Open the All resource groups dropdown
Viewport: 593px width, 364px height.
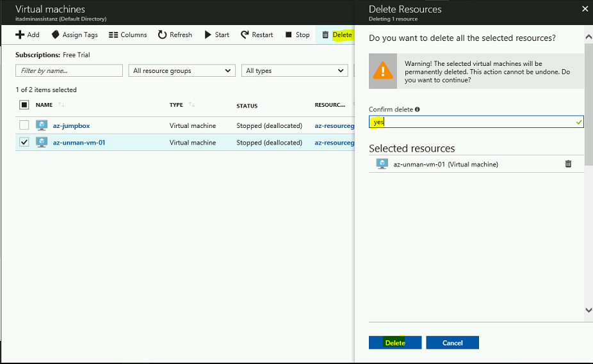[x=182, y=70]
